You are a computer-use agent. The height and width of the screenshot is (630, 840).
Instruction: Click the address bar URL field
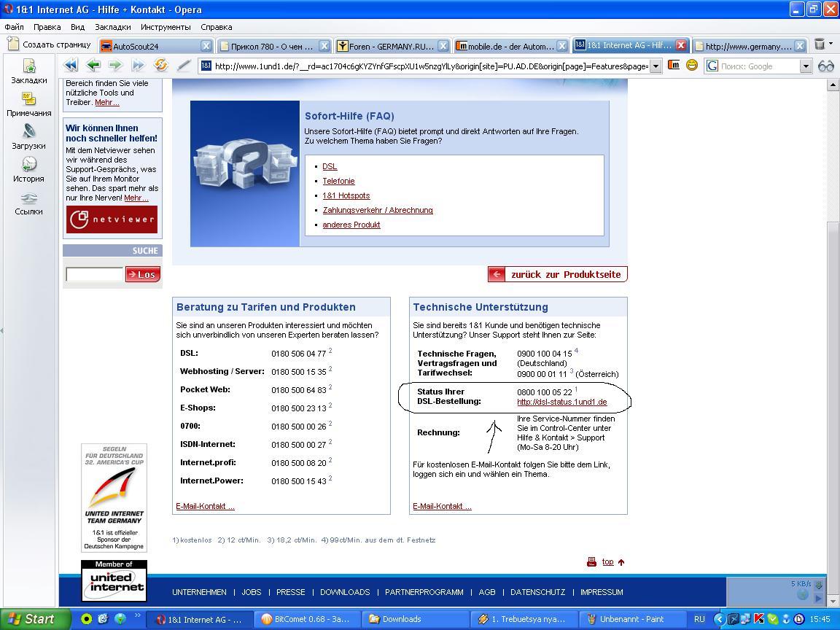point(430,66)
